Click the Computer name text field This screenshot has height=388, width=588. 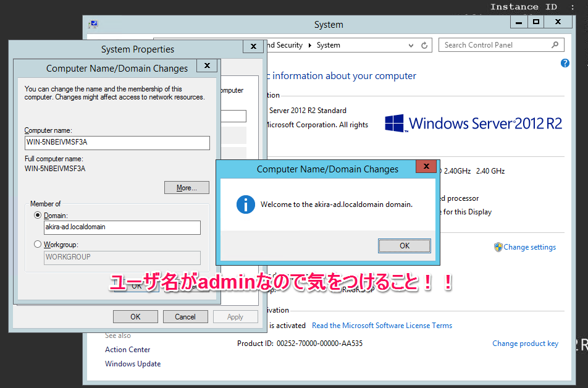click(x=117, y=143)
